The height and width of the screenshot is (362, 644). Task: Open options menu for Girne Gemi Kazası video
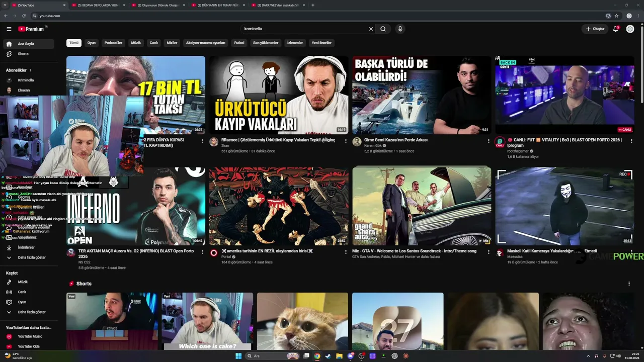coord(489,141)
